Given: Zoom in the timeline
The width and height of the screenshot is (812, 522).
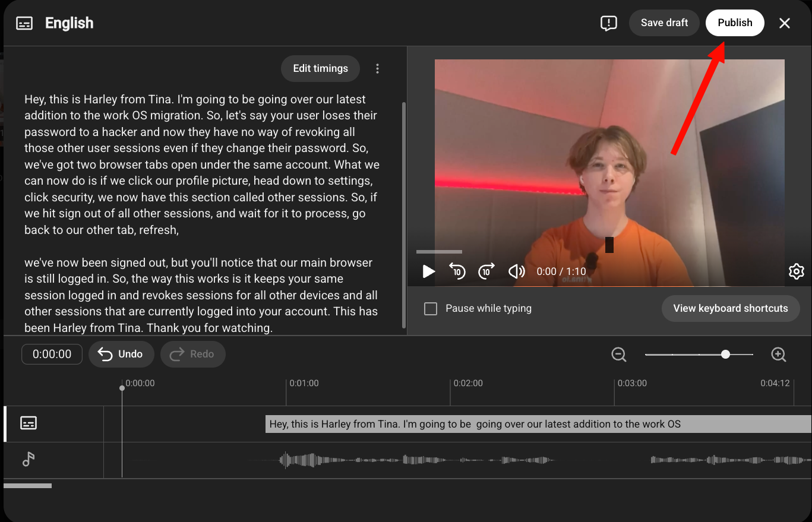Looking at the screenshot, I should coord(779,355).
